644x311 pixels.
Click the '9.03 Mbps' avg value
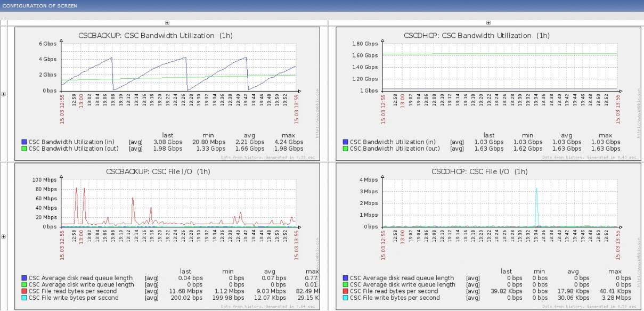271,291
